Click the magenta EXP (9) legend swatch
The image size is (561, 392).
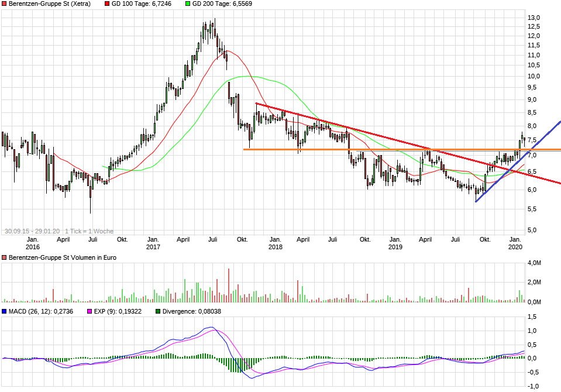90,311
